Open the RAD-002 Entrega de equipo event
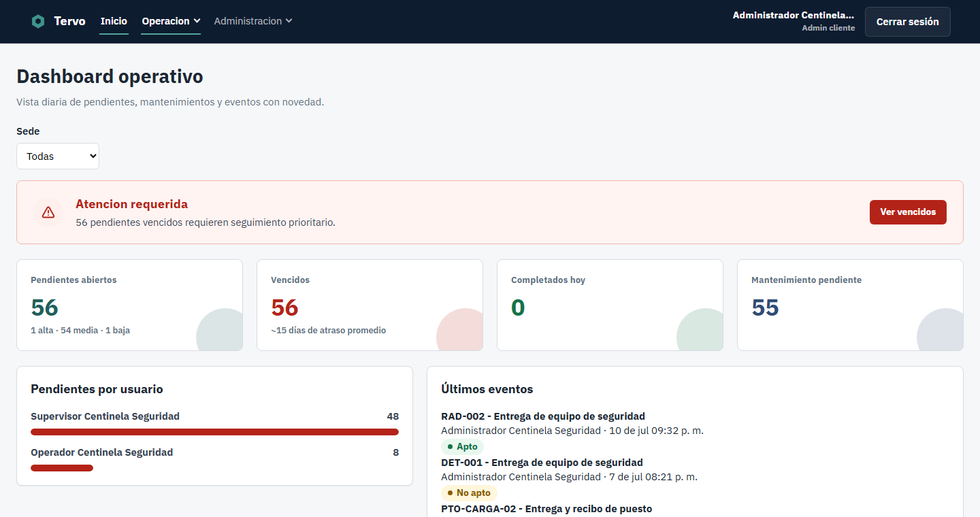This screenshot has height=517, width=980. tap(543, 416)
